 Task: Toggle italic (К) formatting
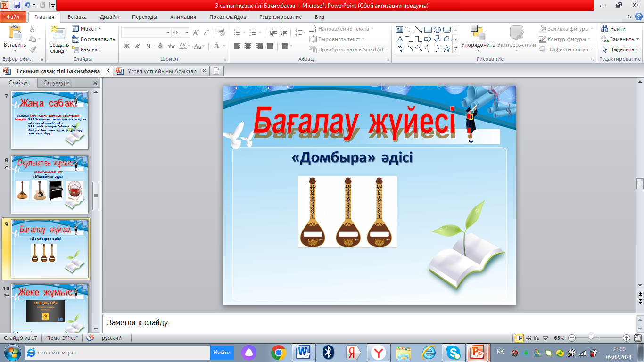click(x=138, y=46)
